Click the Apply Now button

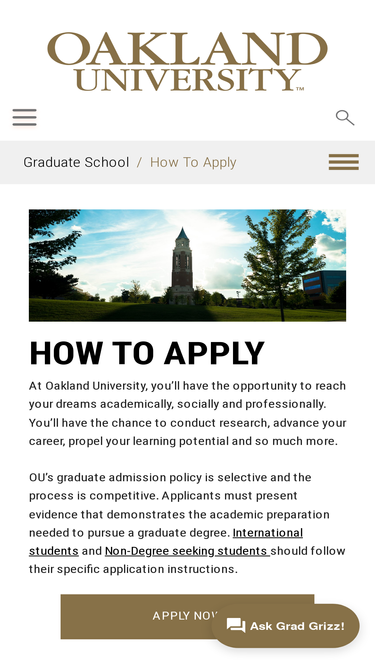pos(187,616)
